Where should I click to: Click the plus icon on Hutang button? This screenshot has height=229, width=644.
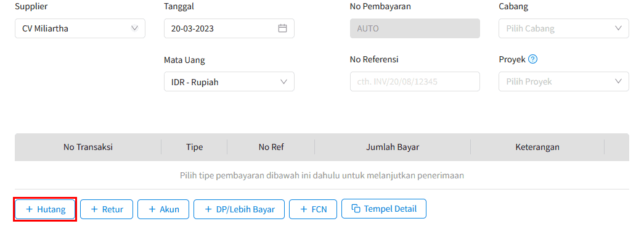pyautogui.click(x=29, y=209)
